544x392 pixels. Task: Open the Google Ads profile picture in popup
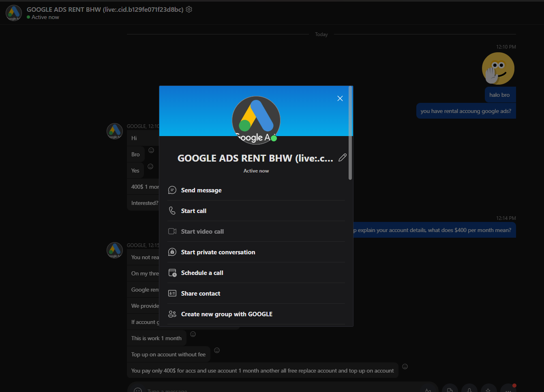256,120
